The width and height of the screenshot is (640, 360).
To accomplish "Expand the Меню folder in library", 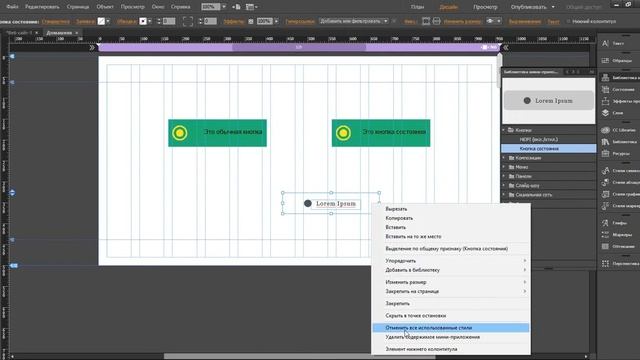I will (504, 167).
